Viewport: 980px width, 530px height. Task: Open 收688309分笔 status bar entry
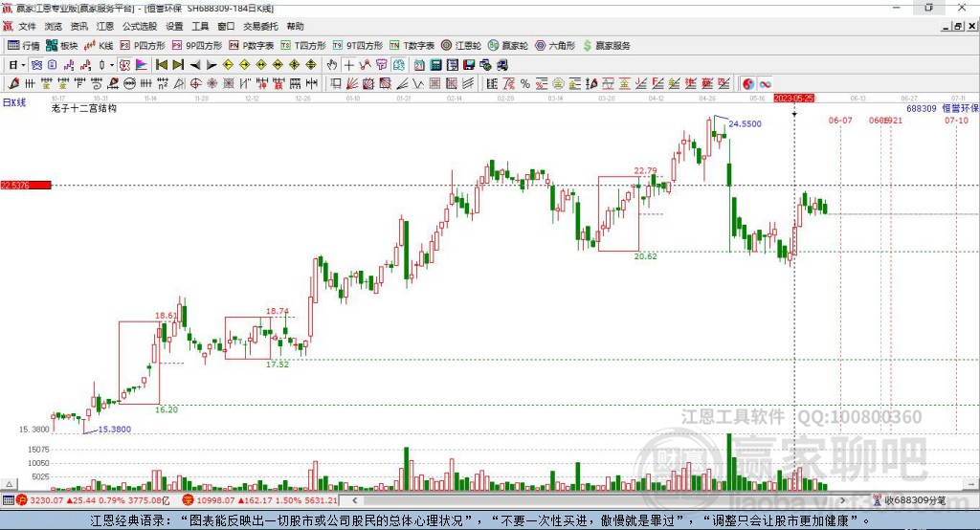[910, 500]
